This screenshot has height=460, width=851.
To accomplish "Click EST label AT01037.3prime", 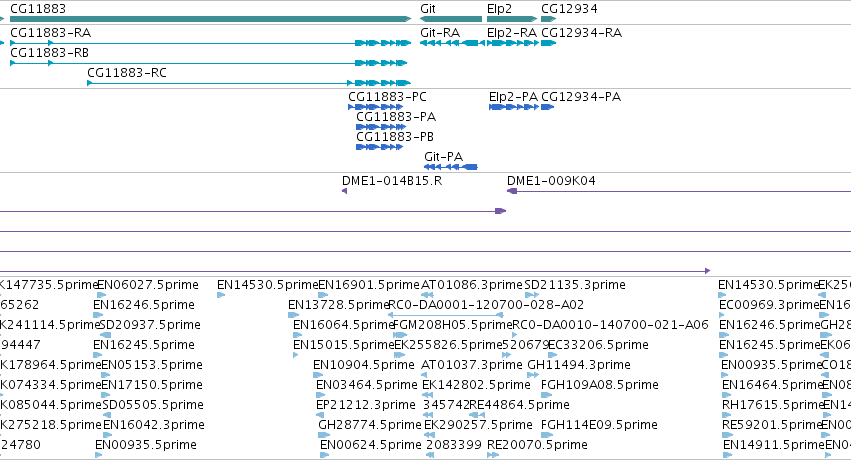I will point(472,365).
